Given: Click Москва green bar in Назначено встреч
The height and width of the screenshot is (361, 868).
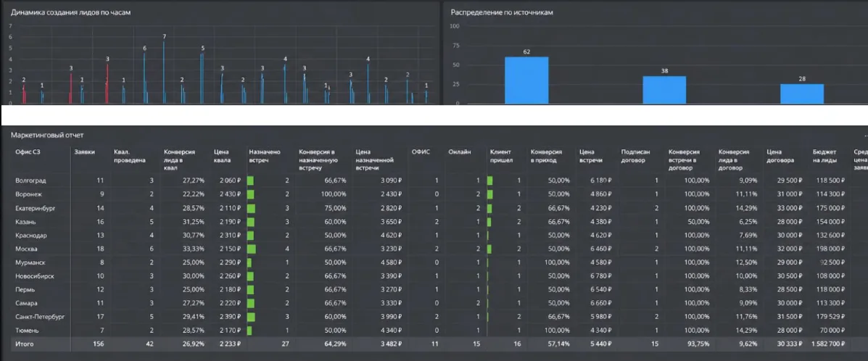Looking at the screenshot, I should [x=252, y=249].
